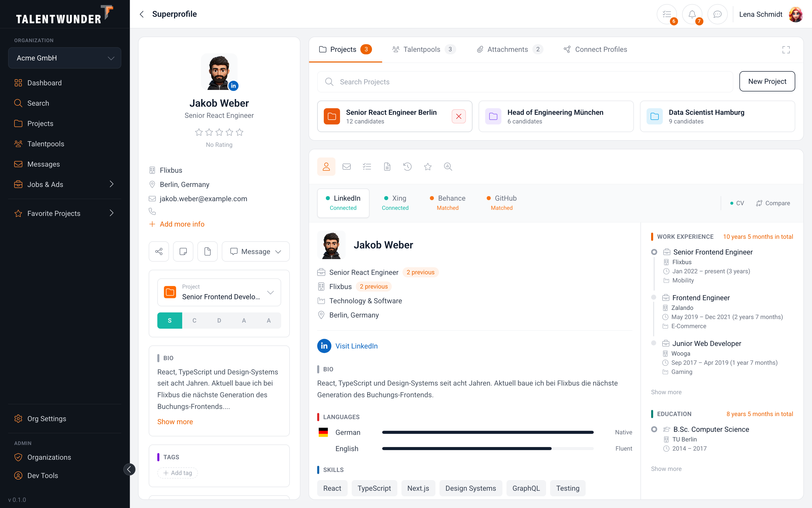Select stage S in the project pipeline
This screenshot has width=812, height=508.
[170, 321]
